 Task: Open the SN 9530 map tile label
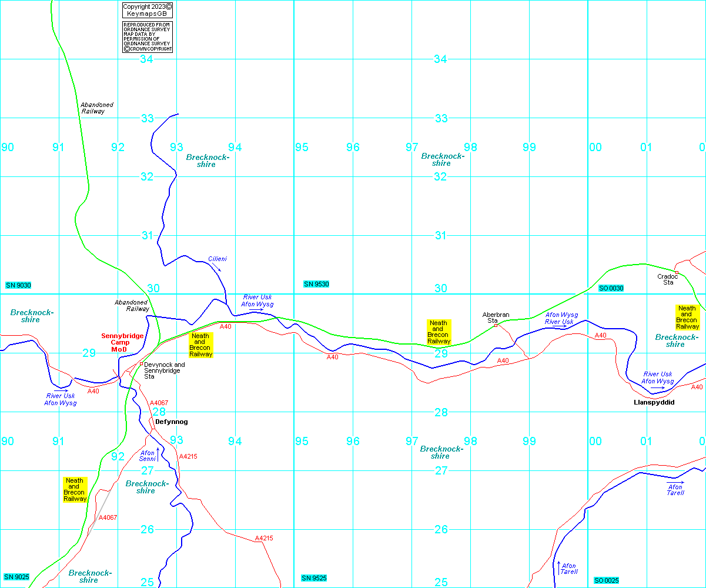[316, 285]
